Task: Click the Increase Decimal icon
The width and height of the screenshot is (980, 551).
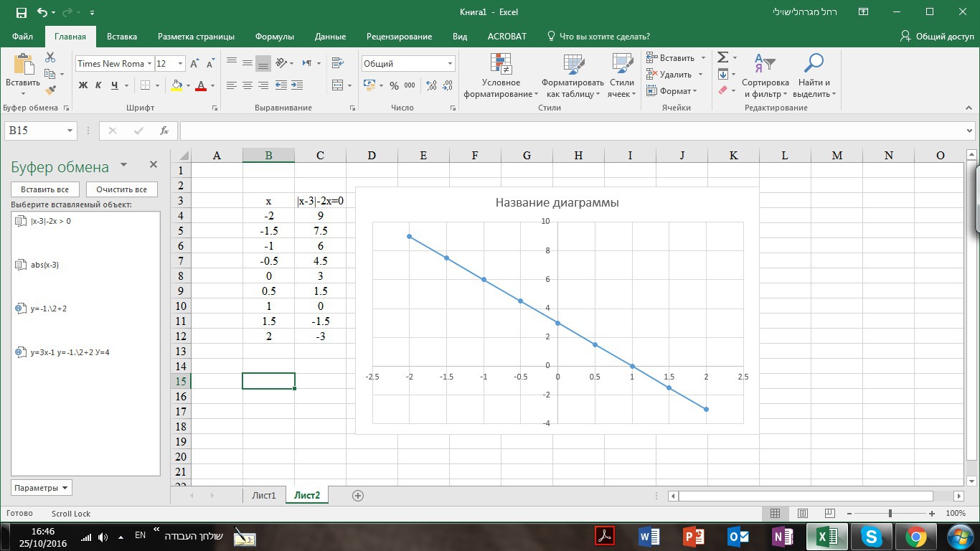Action: [431, 85]
